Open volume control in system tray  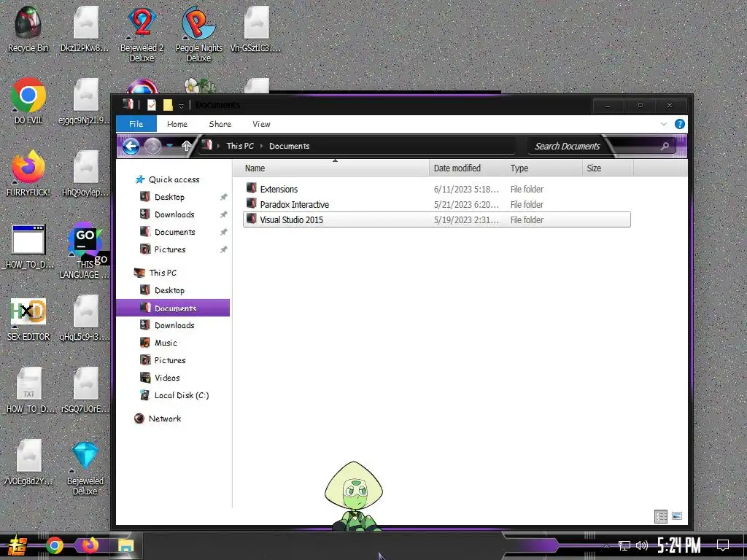pos(642,545)
